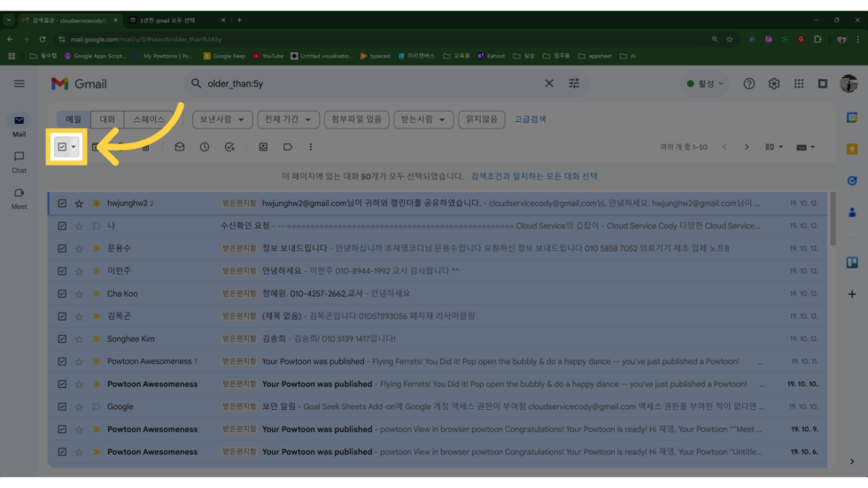Open Contacts in the side panel
The image size is (868, 488).
click(852, 212)
